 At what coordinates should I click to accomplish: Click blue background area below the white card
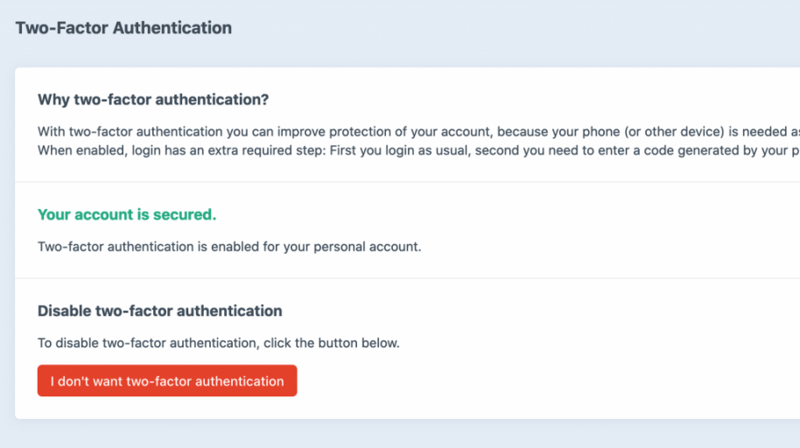click(400, 434)
